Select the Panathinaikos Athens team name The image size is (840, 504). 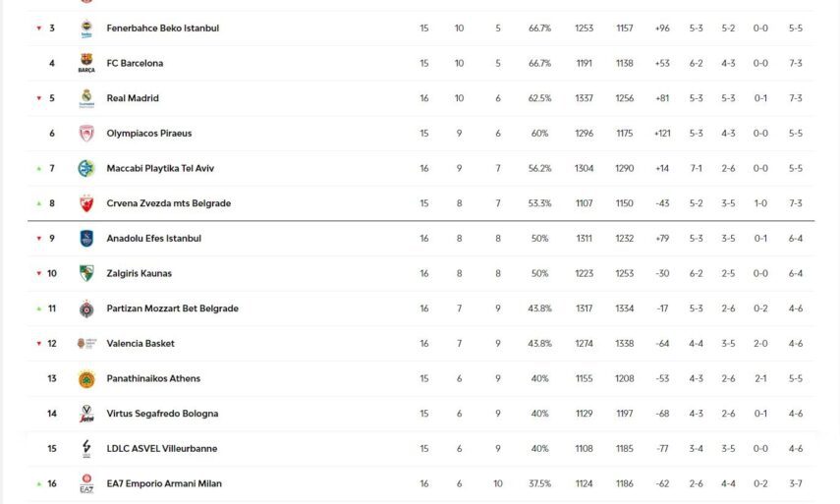tap(153, 379)
